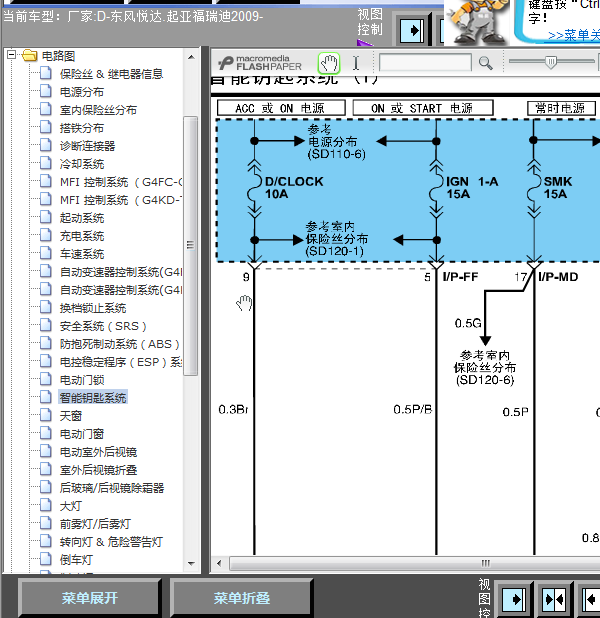Click the ACC 或 ON 电源 label box

point(281,108)
